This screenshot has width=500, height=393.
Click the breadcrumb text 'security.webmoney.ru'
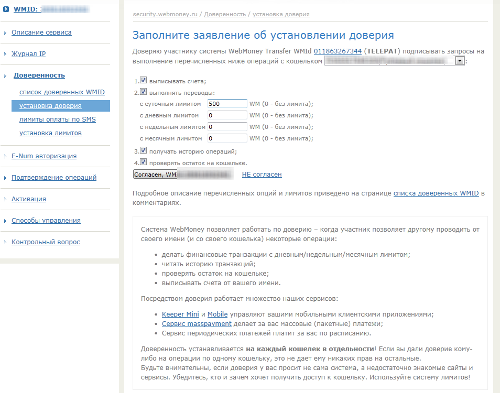pyautogui.click(x=165, y=14)
